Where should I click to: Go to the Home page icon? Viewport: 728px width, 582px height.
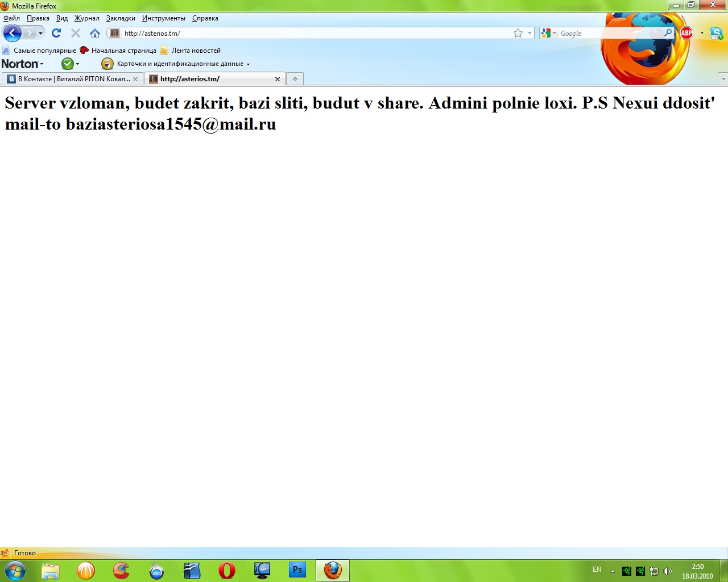[95, 33]
